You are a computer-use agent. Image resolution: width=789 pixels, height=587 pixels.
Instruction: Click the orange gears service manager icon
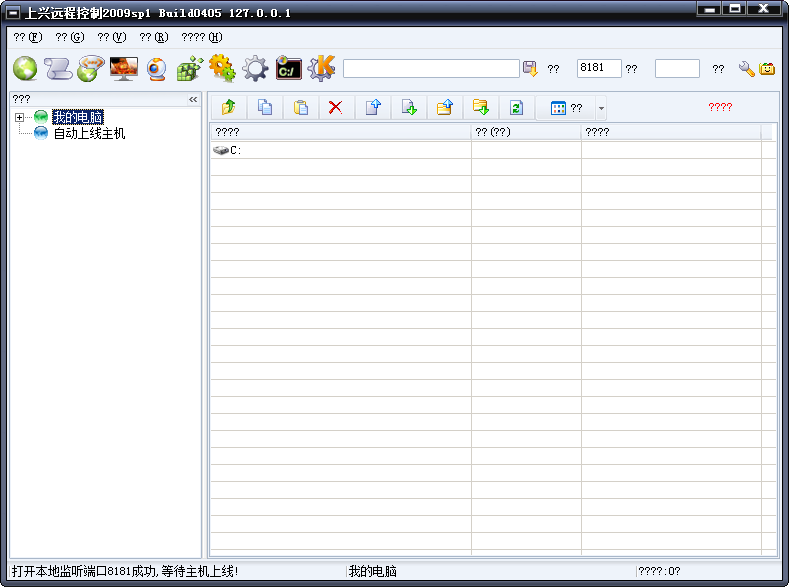222,68
